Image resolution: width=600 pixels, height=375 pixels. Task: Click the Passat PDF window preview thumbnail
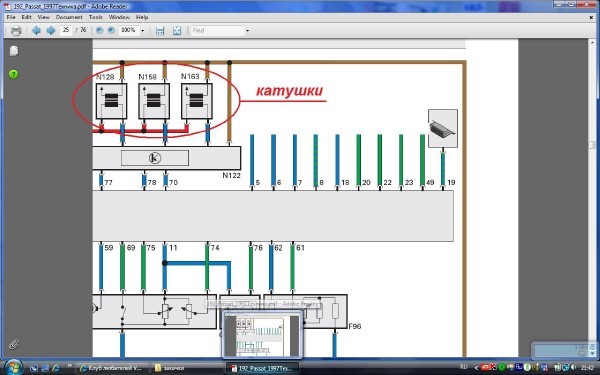pyautogui.click(x=262, y=334)
